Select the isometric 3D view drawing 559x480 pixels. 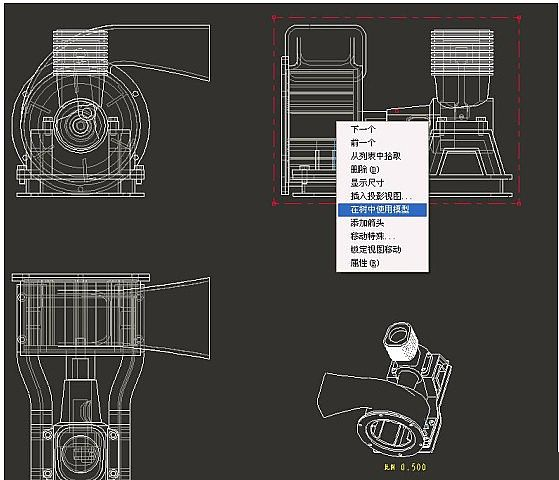384,389
